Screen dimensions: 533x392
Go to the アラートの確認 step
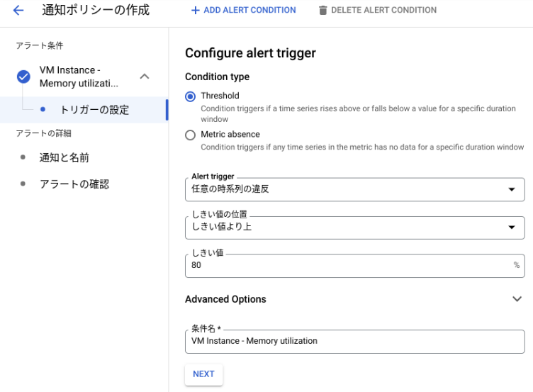tap(74, 184)
